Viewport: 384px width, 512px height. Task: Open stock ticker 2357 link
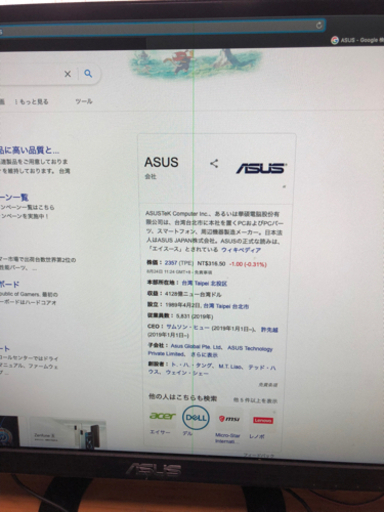point(171,263)
